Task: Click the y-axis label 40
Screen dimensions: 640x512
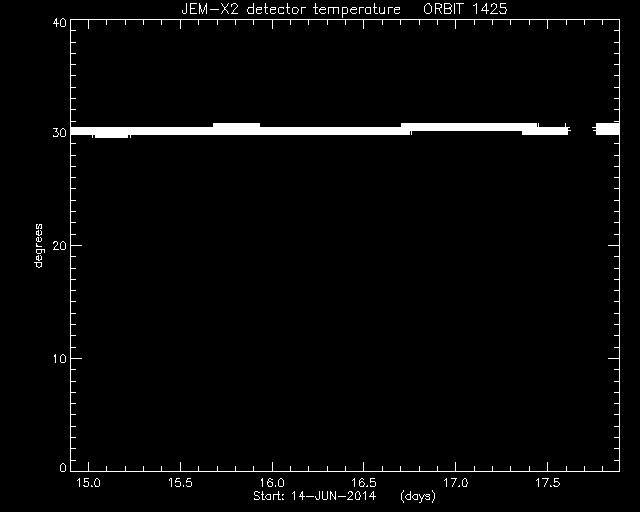Action: (60, 23)
